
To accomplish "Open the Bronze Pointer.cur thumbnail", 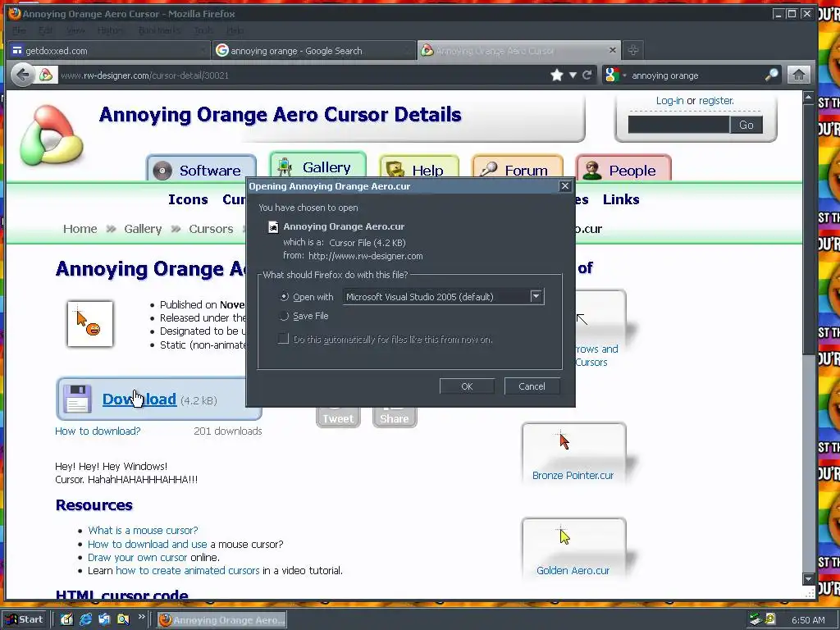I will [573, 453].
